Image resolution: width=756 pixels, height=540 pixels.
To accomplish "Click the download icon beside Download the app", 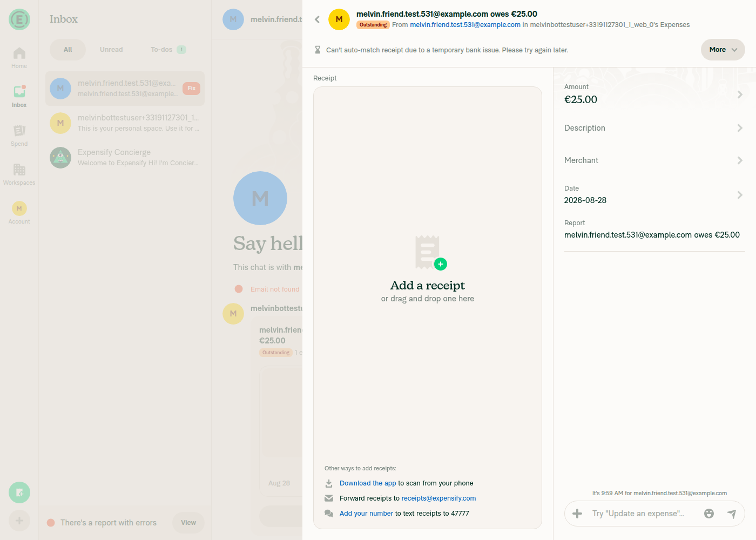I will (x=329, y=483).
